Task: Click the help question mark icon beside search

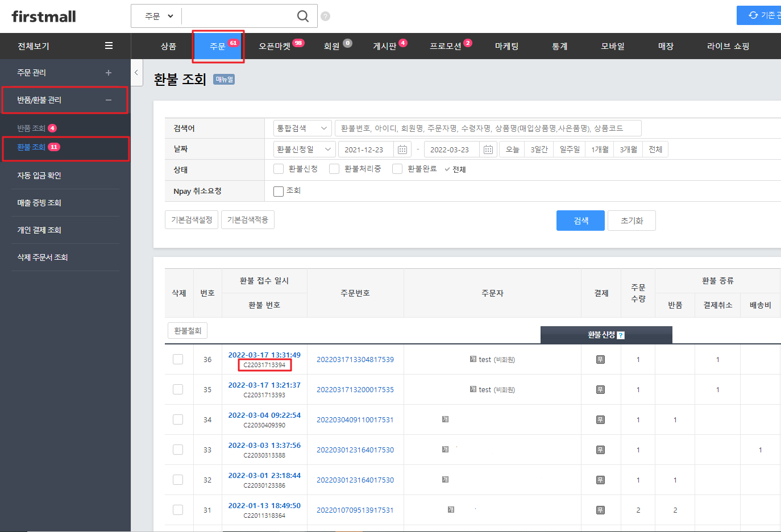Action: pos(325,16)
